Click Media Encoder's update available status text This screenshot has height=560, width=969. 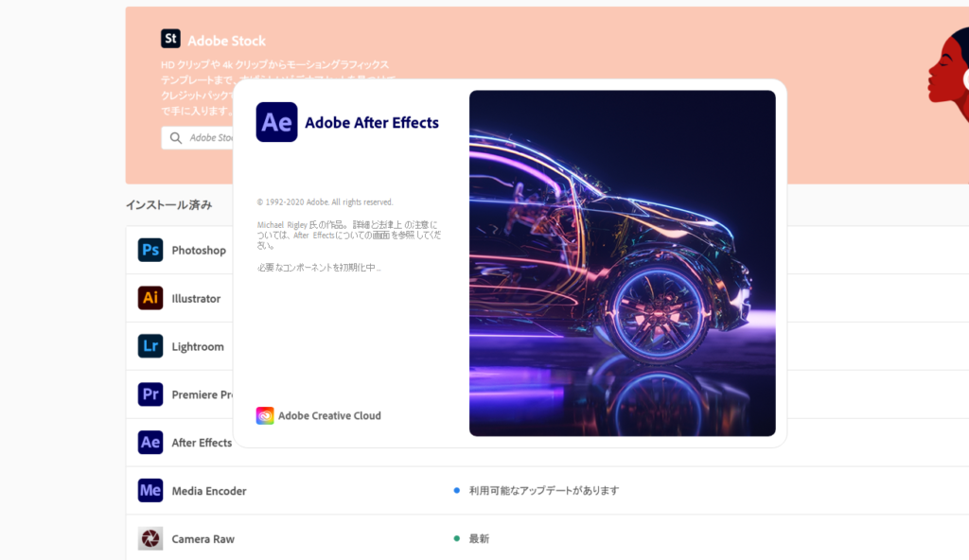544,490
